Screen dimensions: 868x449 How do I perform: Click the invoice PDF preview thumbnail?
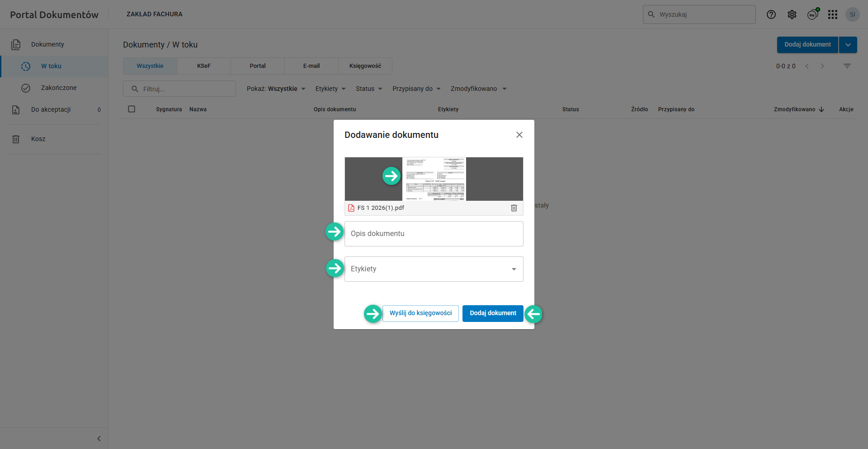click(x=434, y=179)
